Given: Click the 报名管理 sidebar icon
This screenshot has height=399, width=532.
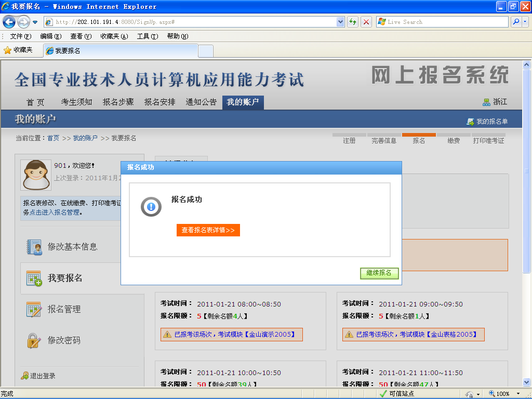Looking at the screenshot, I should (34, 310).
